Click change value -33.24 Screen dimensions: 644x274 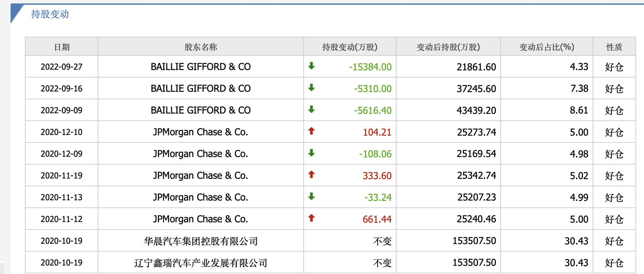378,198
